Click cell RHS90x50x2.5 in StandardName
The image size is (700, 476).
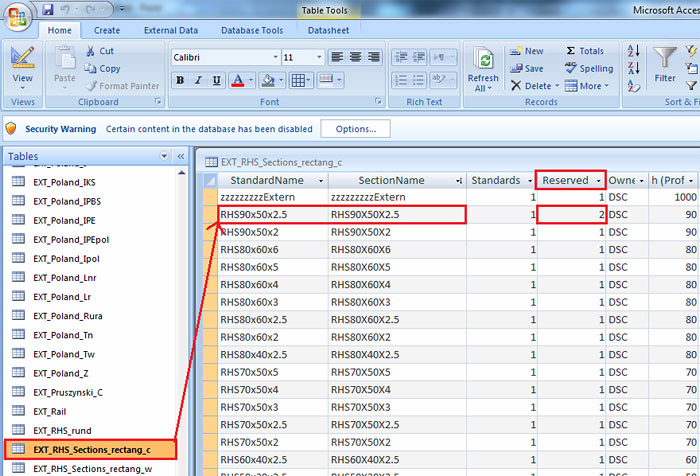tap(273, 215)
